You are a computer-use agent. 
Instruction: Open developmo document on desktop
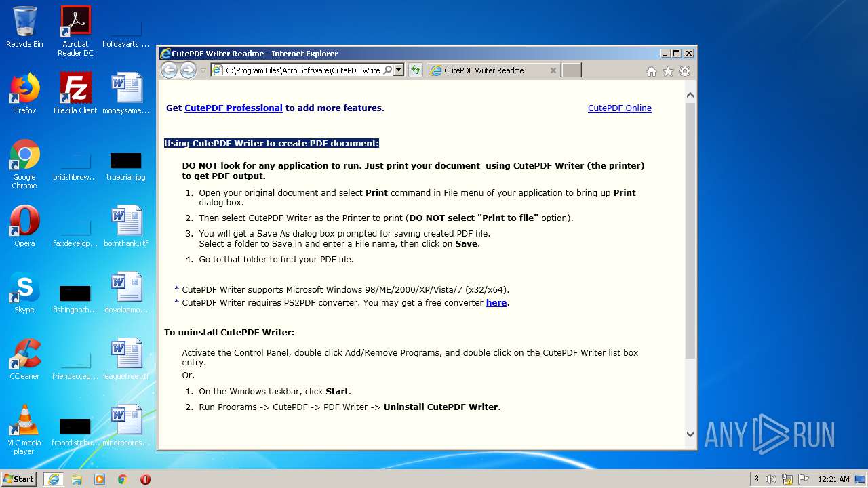pyautogui.click(x=126, y=293)
